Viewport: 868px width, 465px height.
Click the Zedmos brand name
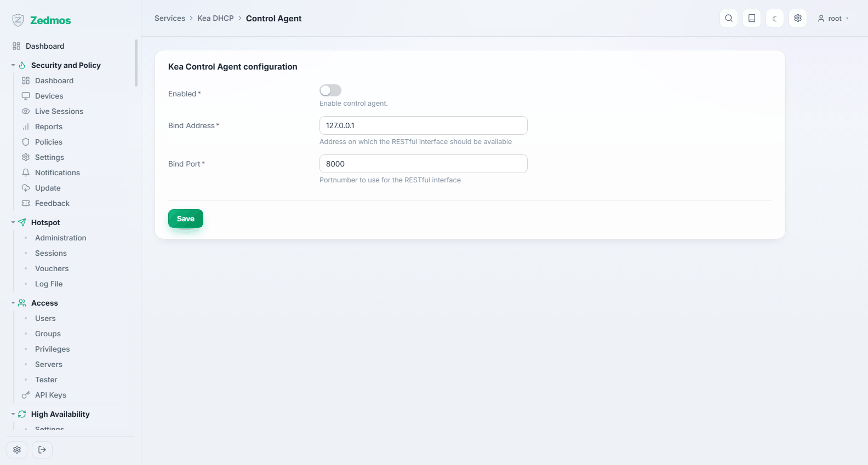coord(50,20)
